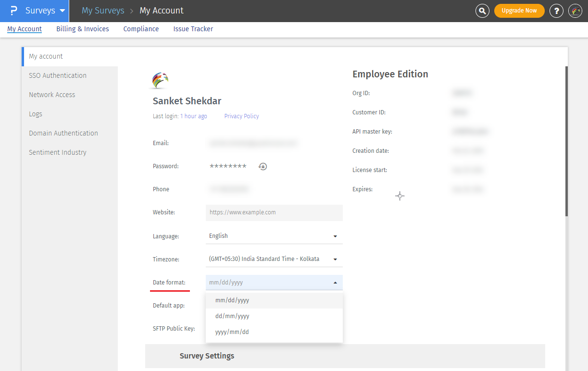The image size is (588, 371).
Task: Open the help question mark icon
Action: tap(556, 11)
